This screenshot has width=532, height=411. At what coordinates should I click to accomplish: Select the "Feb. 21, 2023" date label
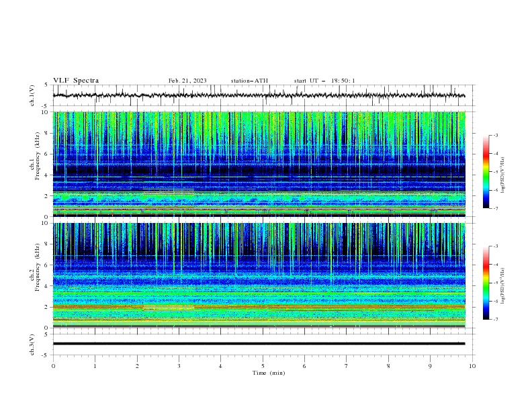pos(187,81)
